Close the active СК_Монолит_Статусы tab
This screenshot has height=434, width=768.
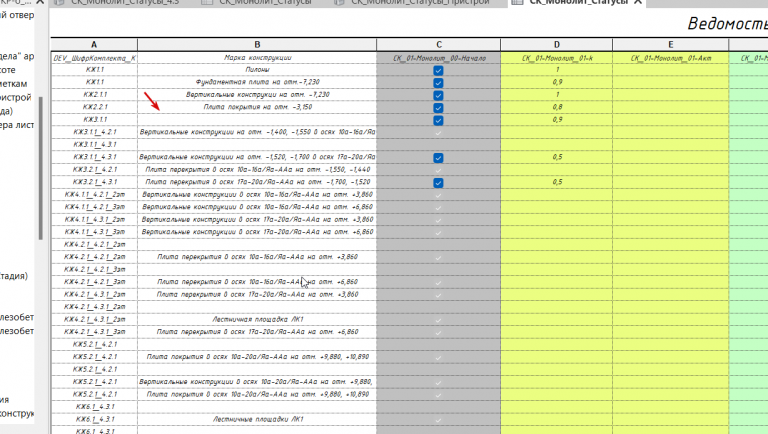point(638,2)
